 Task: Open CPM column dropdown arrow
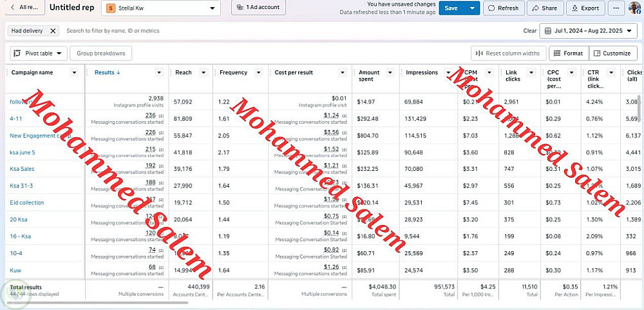[x=489, y=73]
